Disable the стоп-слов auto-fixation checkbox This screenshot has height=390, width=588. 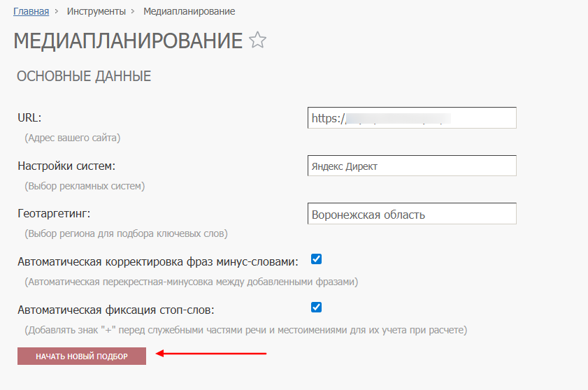click(x=316, y=307)
